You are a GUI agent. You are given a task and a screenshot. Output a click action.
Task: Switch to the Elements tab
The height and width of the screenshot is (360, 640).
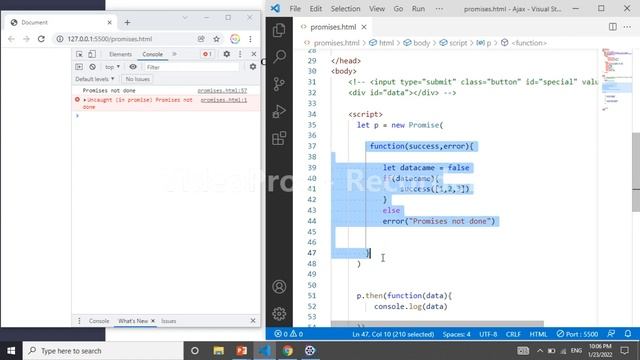120,54
